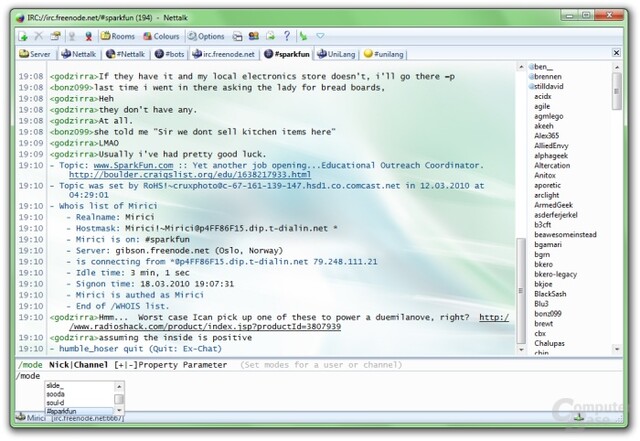This screenshot has height=441, width=640.
Task: Choose soul-d from the autocomplete list
Action: click(x=79, y=403)
